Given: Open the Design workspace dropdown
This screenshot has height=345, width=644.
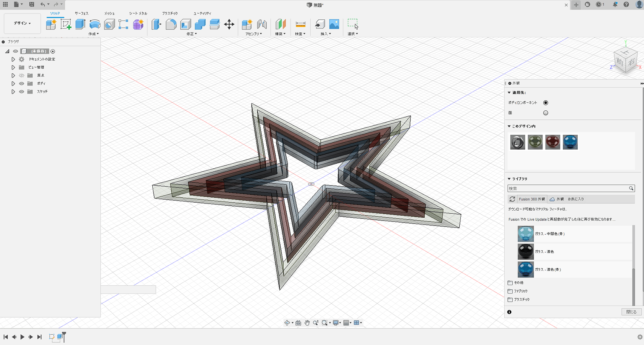Looking at the screenshot, I should [x=22, y=23].
